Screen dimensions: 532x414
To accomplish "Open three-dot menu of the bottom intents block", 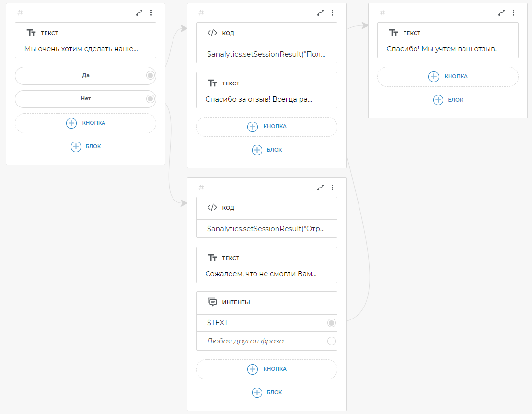I will click(x=333, y=188).
